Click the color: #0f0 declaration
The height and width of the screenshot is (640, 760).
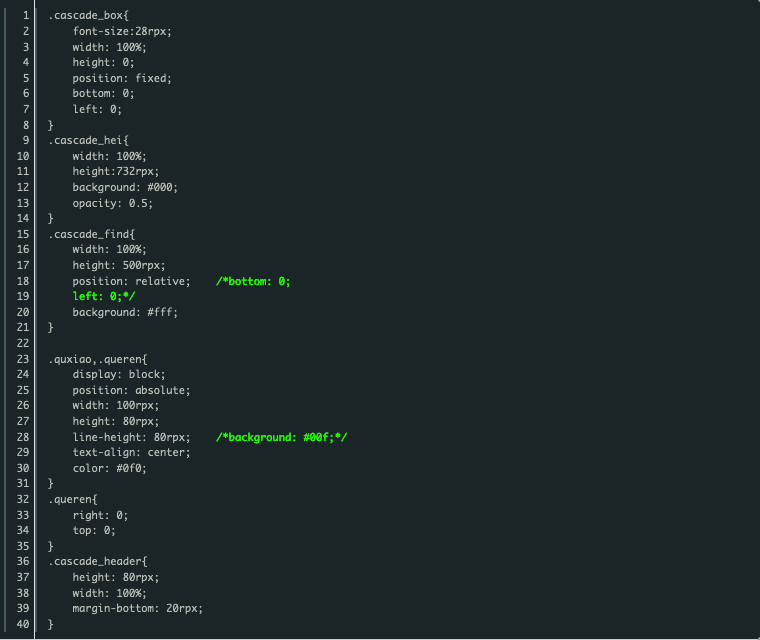[x=109, y=468]
